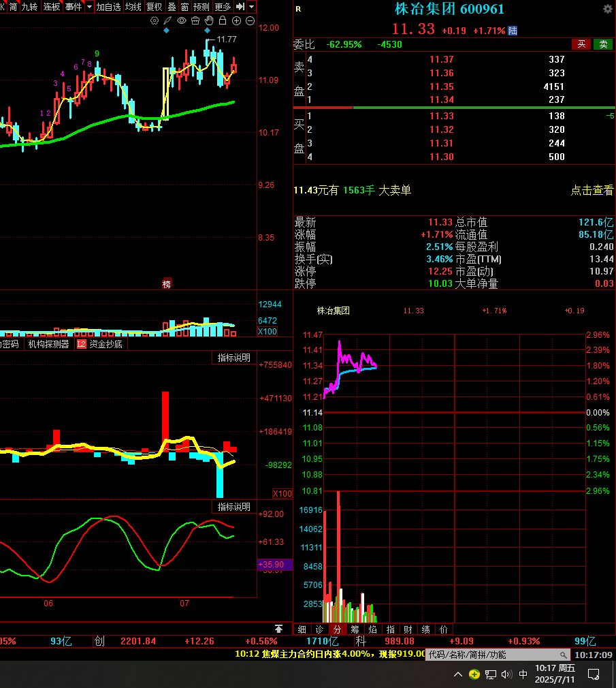Click sell level 2 price 11.35
The height and width of the screenshot is (688, 616).
pyautogui.click(x=442, y=87)
